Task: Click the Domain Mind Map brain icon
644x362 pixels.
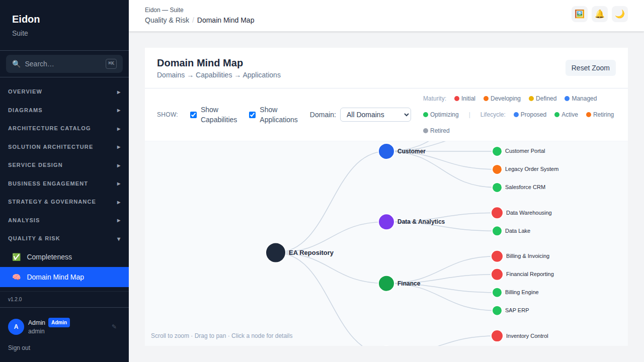Action: click(x=17, y=277)
